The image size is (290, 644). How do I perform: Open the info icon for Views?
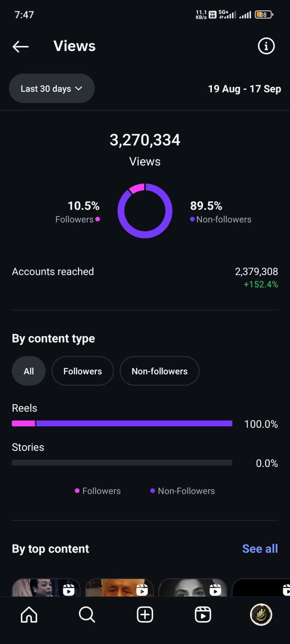point(266,46)
